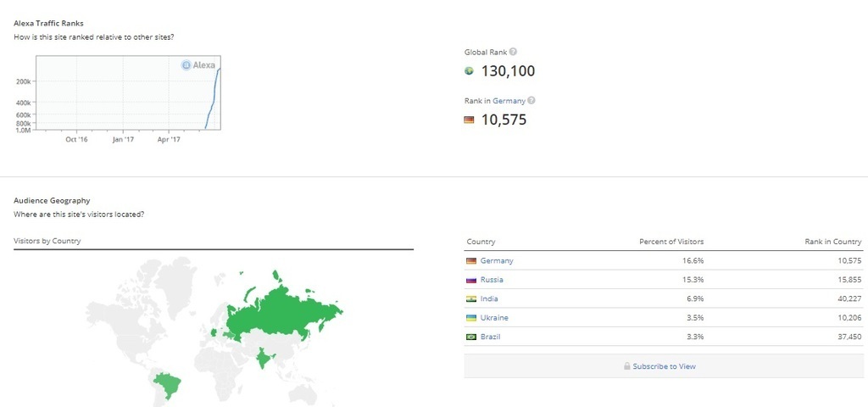Click the Alexa Traffic Ranks heading
Image resolution: width=868 pixels, height=407 pixels.
[48, 23]
